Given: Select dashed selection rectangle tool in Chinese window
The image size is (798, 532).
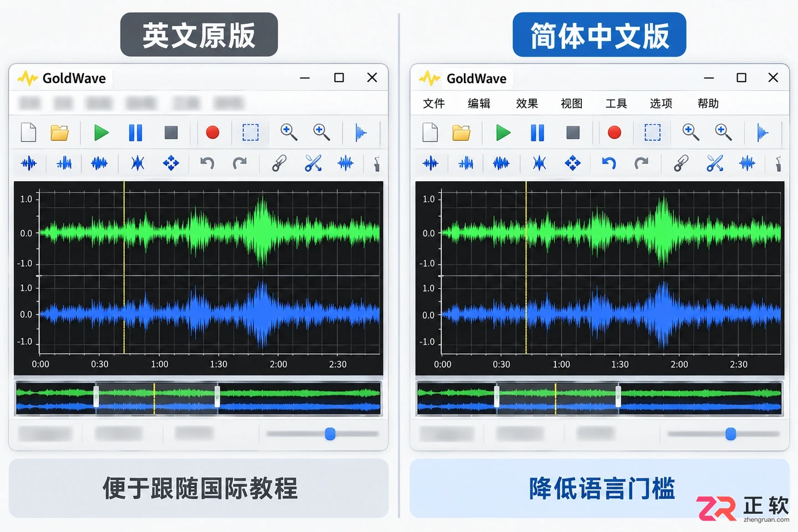Looking at the screenshot, I should [652, 132].
